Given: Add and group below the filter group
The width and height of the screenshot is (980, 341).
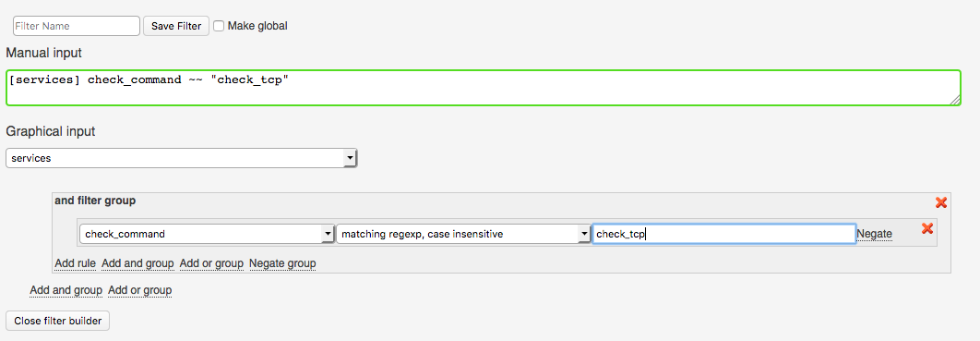Looking at the screenshot, I should [x=66, y=290].
